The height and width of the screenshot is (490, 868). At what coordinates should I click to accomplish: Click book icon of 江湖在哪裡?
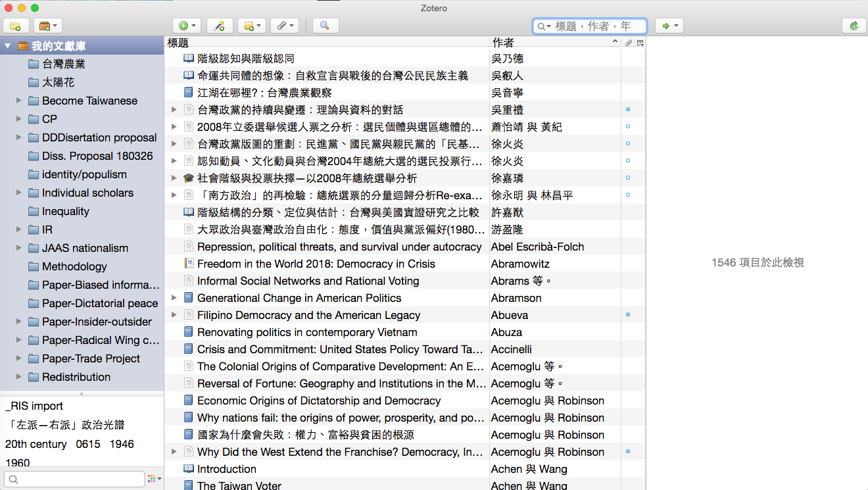click(189, 93)
